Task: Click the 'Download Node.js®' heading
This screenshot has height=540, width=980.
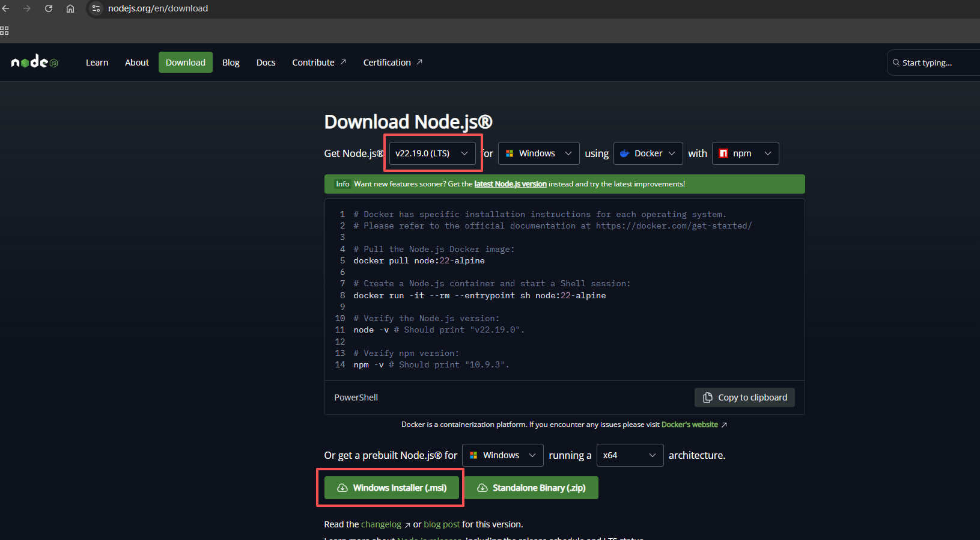Action: [x=409, y=122]
